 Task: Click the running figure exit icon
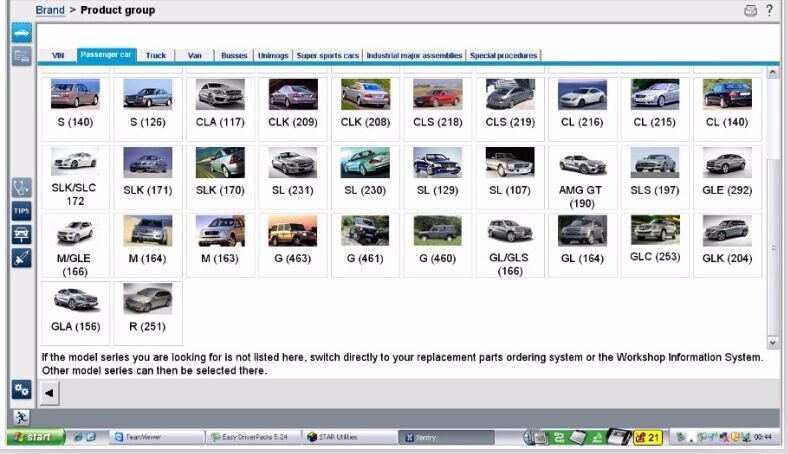(x=21, y=417)
